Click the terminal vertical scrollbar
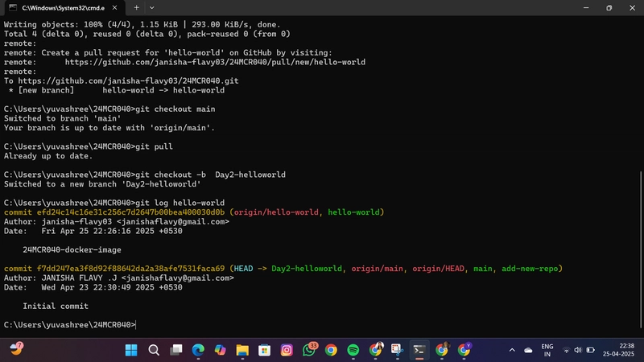Viewport: 644px width, 362px height. 641,250
